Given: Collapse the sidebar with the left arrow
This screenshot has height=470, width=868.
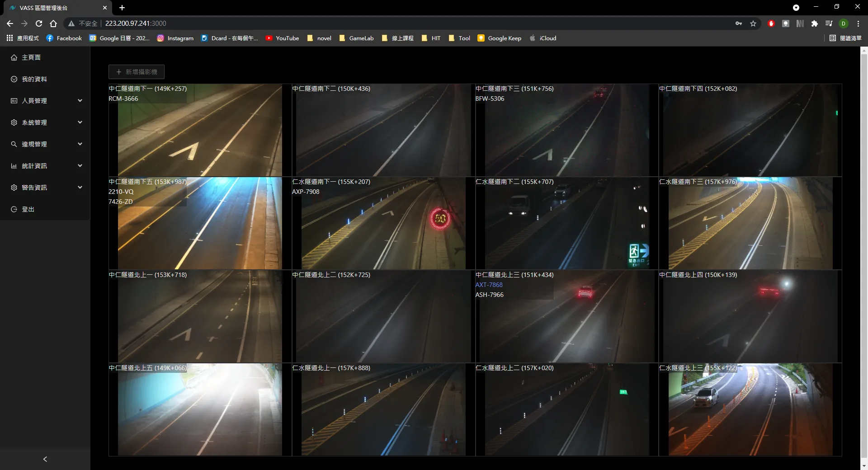Looking at the screenshot, I should pos(45,459).
